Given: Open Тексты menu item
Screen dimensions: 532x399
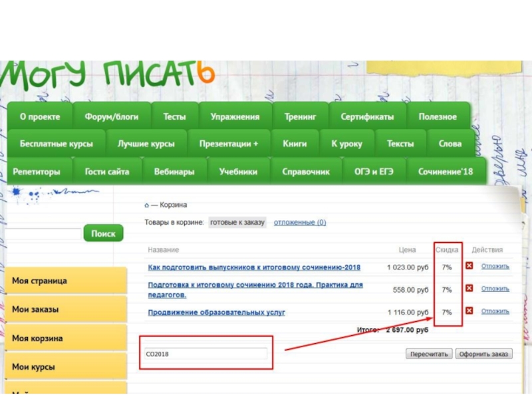Looking at the screenshot, I should (400, 144).
